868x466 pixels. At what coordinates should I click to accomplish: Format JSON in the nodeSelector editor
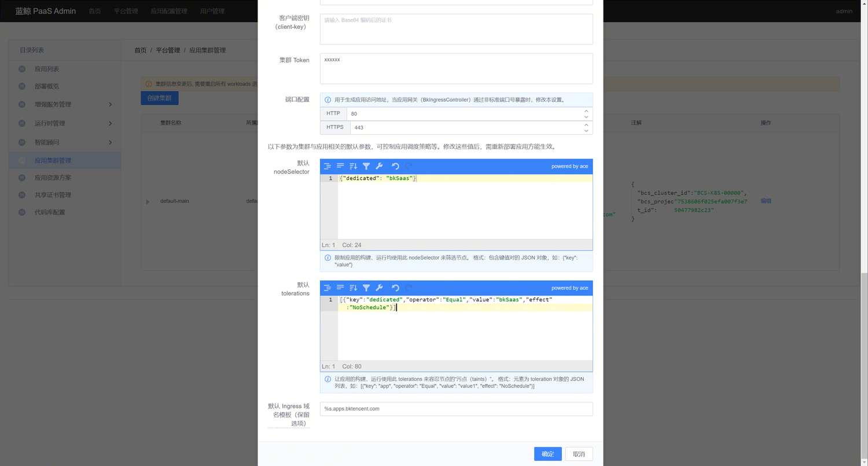(328, 167)
